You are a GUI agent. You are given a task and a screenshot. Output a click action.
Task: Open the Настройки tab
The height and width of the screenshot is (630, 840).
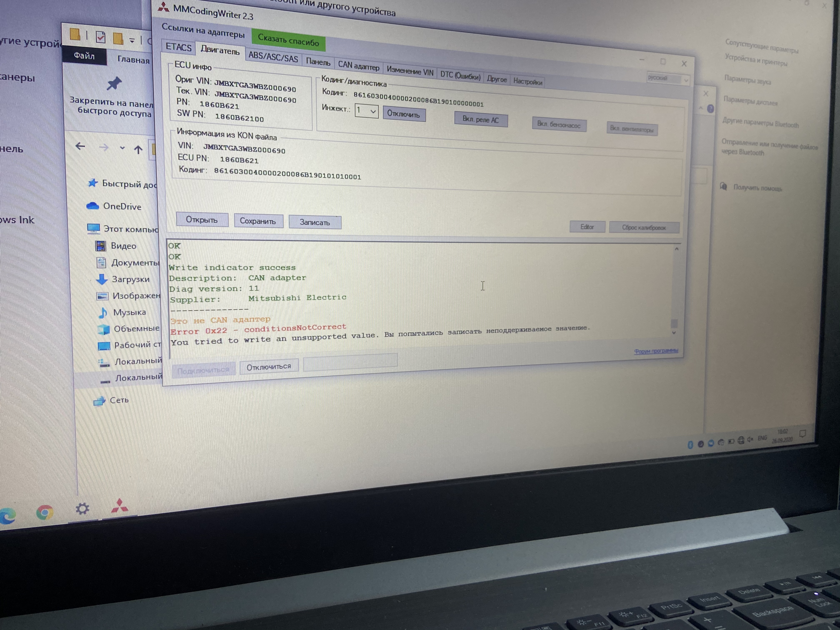(x=527, y=82)
